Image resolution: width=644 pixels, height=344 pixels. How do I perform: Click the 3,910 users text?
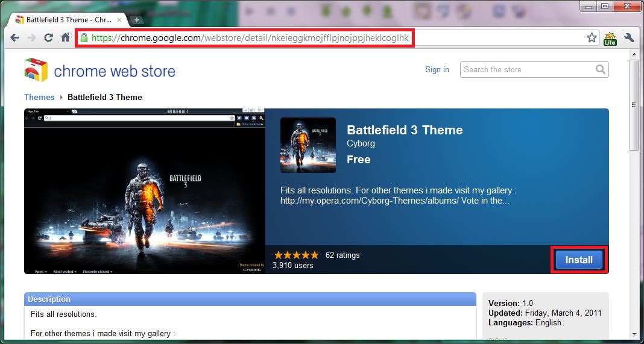pos(293,265)
